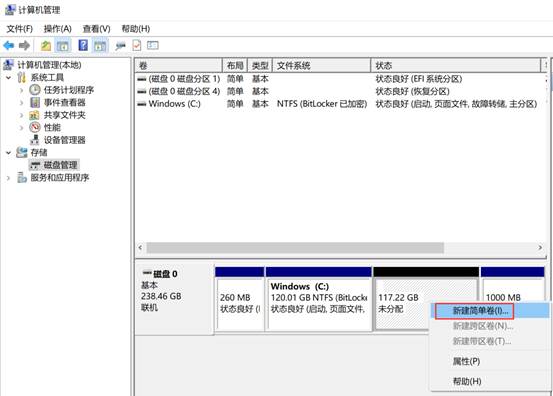Click 状态良好 (EFI 系统分区) status text
Screen dimensions: 553x396
419,79
